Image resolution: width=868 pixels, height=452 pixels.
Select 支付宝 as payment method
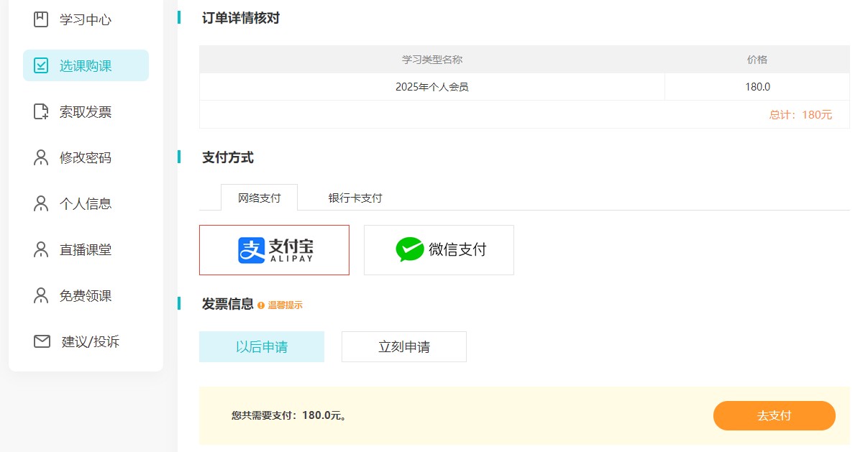tap(274, 249)
